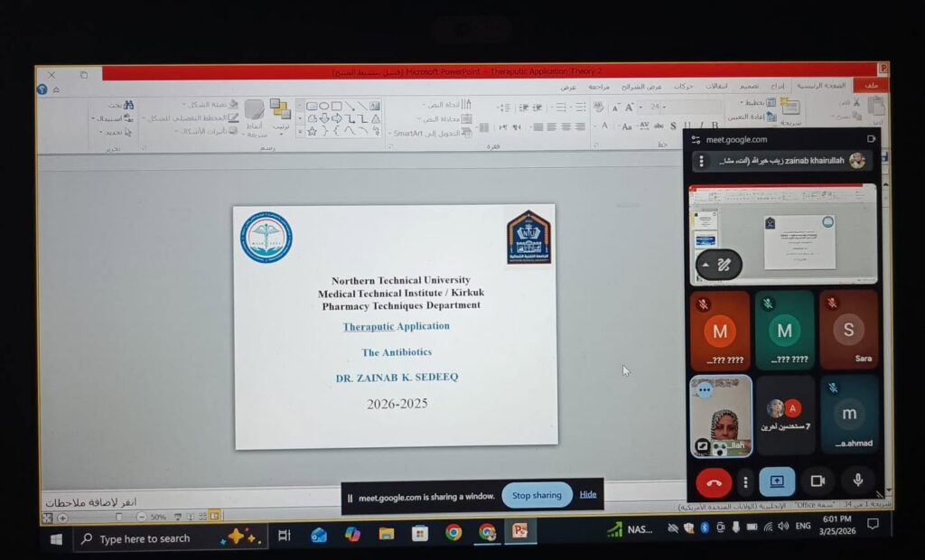Open Meet mini-window site settings icon
925x560 pixels.
point(696,140)
